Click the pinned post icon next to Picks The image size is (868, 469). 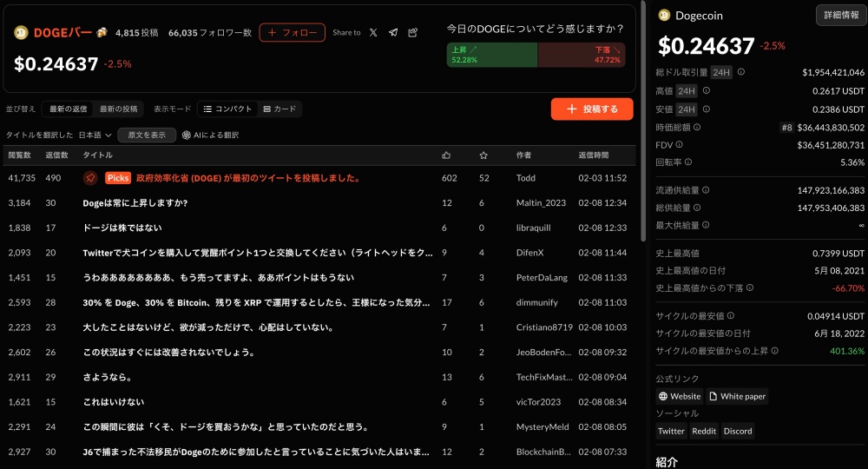pos(90,178)
